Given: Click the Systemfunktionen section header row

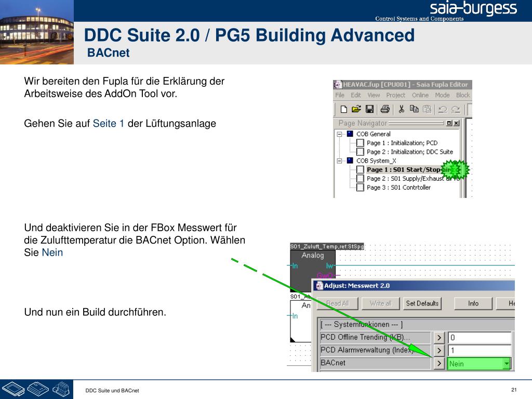Looking at the screenshot, I should point(417,324).
